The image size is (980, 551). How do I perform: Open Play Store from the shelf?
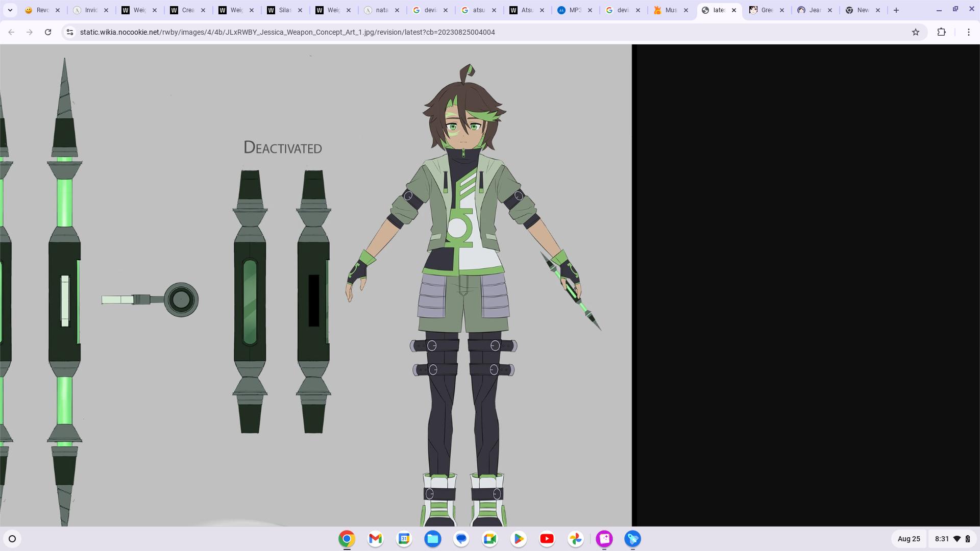coord(518,539)
